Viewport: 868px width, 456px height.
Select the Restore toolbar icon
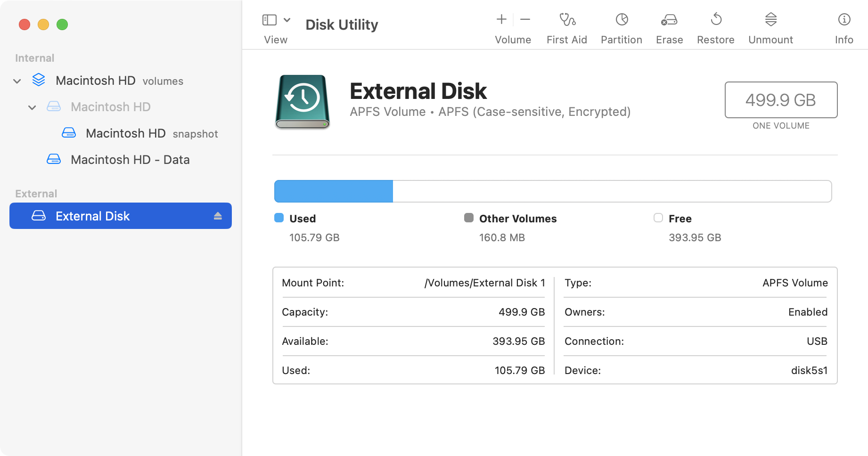(x=715, y=20)
